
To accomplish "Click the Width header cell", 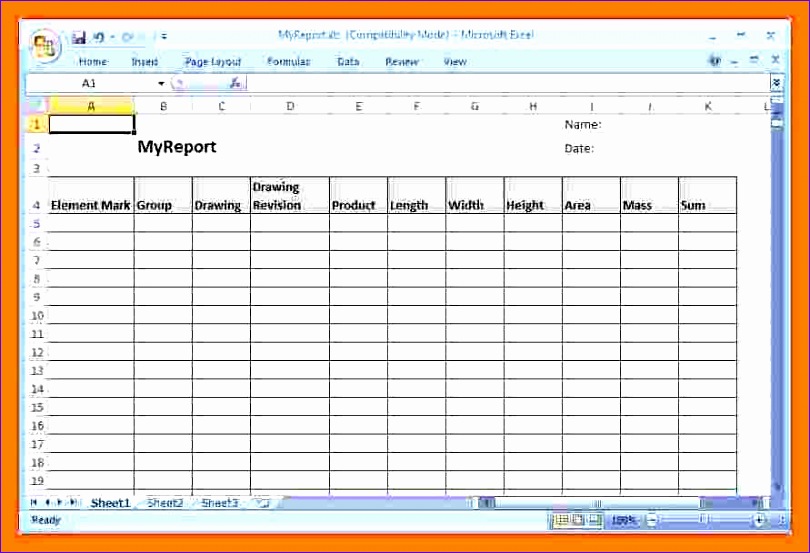I will [475, 195].
